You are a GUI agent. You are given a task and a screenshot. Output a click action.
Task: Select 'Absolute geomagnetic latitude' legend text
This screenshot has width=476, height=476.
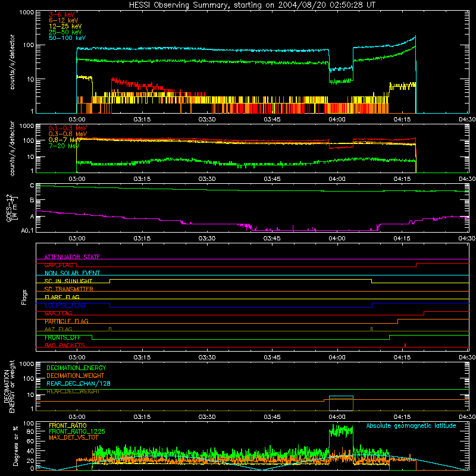(411, 426)
